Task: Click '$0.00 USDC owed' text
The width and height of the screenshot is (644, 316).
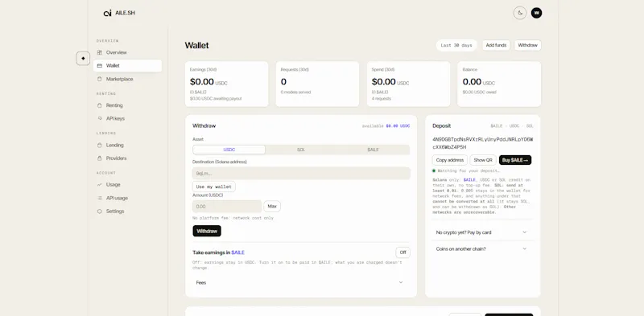Action: 479,92
